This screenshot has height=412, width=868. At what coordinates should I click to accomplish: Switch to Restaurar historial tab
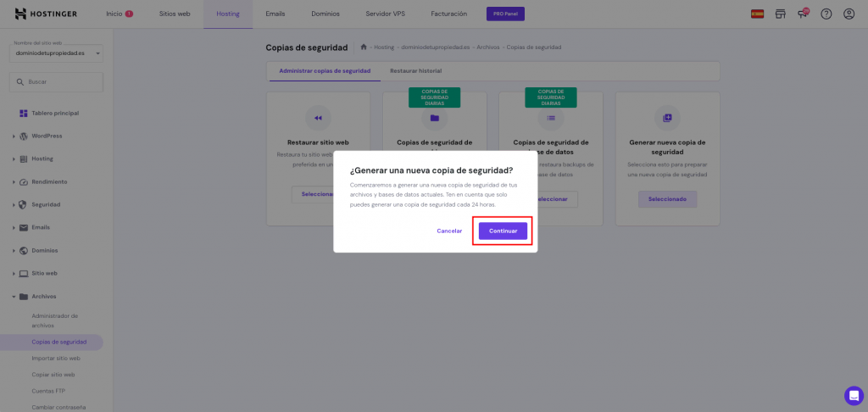(415, 71)
